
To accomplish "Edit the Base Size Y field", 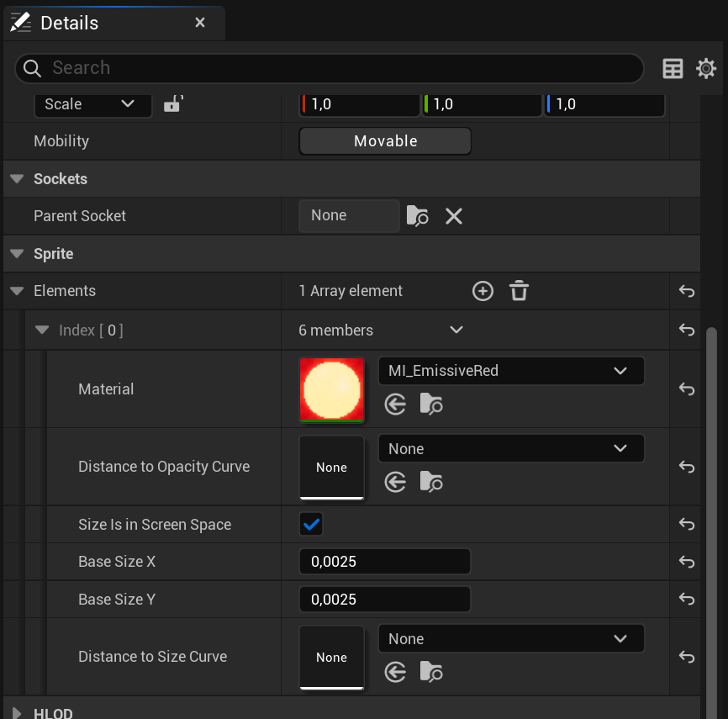I will pos(385,599).
